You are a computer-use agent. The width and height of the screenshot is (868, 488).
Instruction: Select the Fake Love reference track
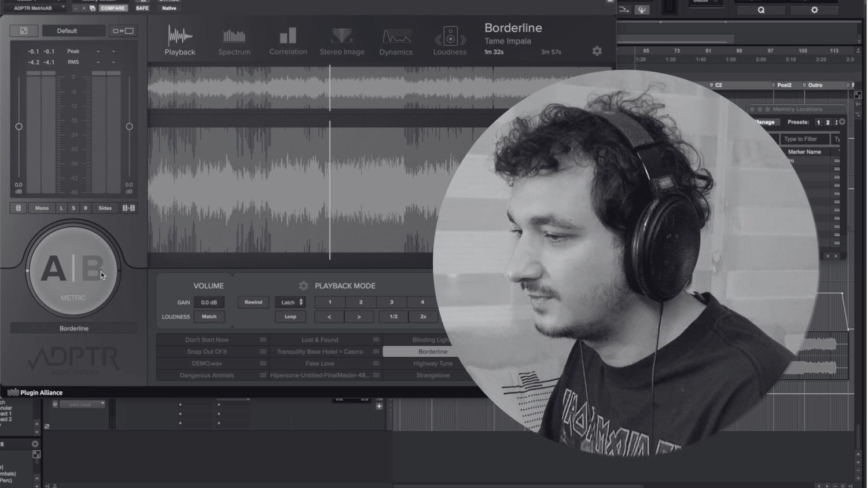(319, 364)
